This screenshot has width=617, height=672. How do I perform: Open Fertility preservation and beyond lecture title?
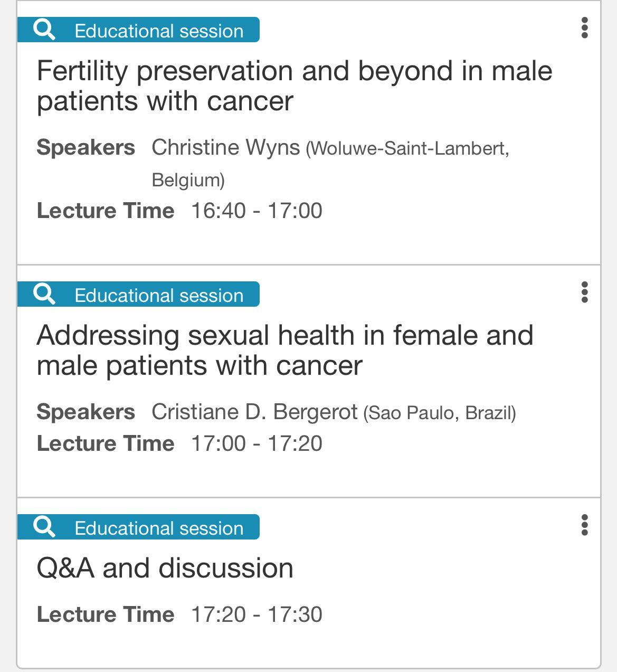(295, 86)
